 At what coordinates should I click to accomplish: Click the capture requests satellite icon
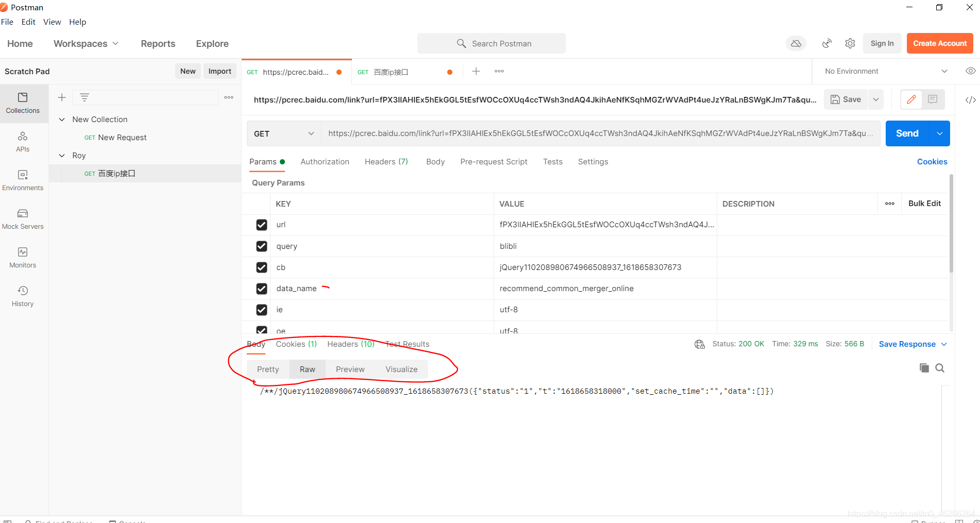pos(827,43)
